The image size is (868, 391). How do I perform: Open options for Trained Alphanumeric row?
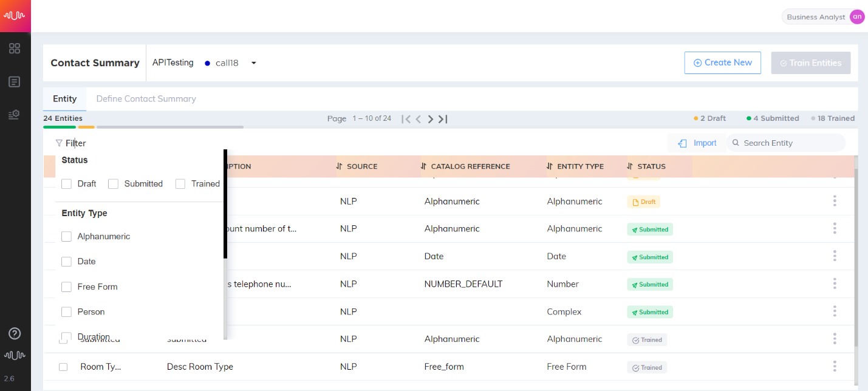[x=835, y=339]
